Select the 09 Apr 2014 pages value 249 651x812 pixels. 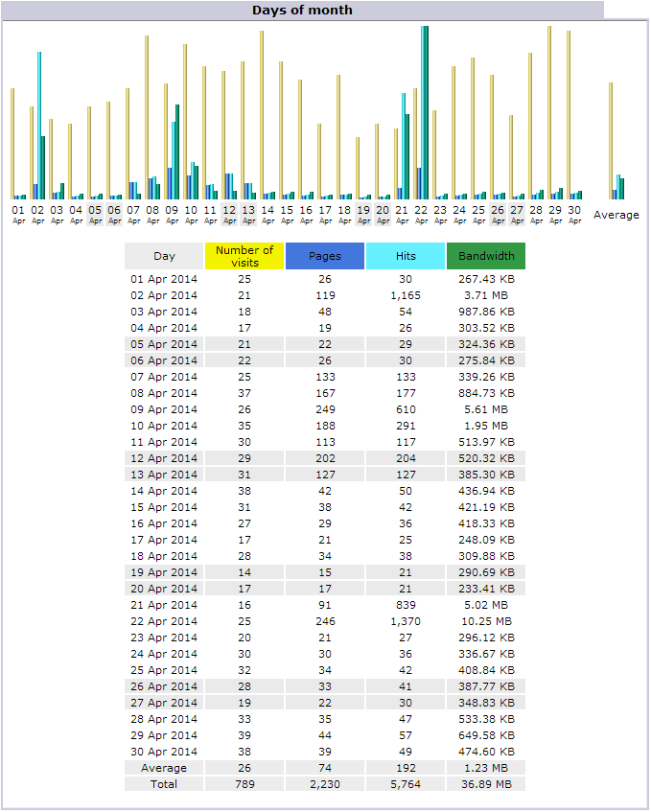324,409
